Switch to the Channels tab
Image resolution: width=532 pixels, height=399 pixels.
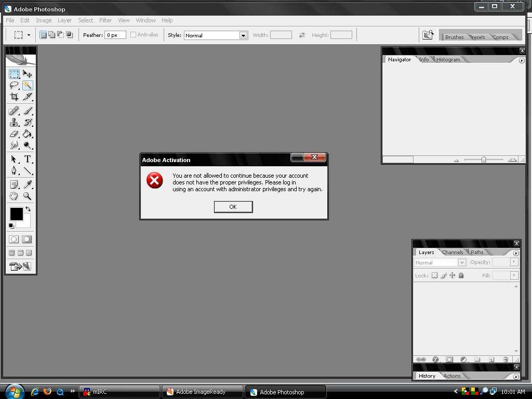point(453,252)
